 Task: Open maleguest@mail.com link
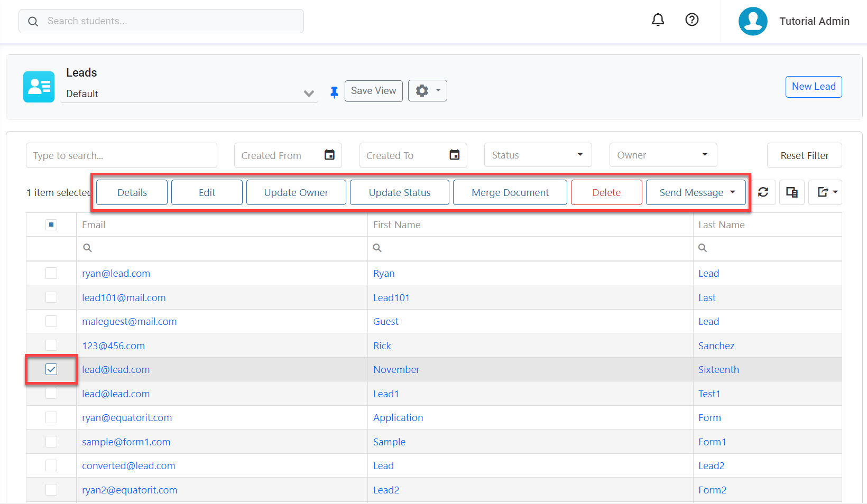tap(130, 321)
